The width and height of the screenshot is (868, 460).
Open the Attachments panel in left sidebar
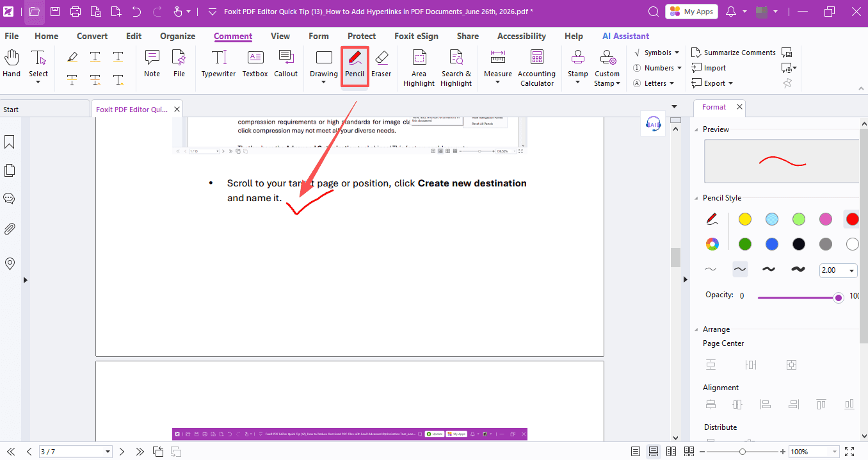pyautogui.click(x=10, y=229)
